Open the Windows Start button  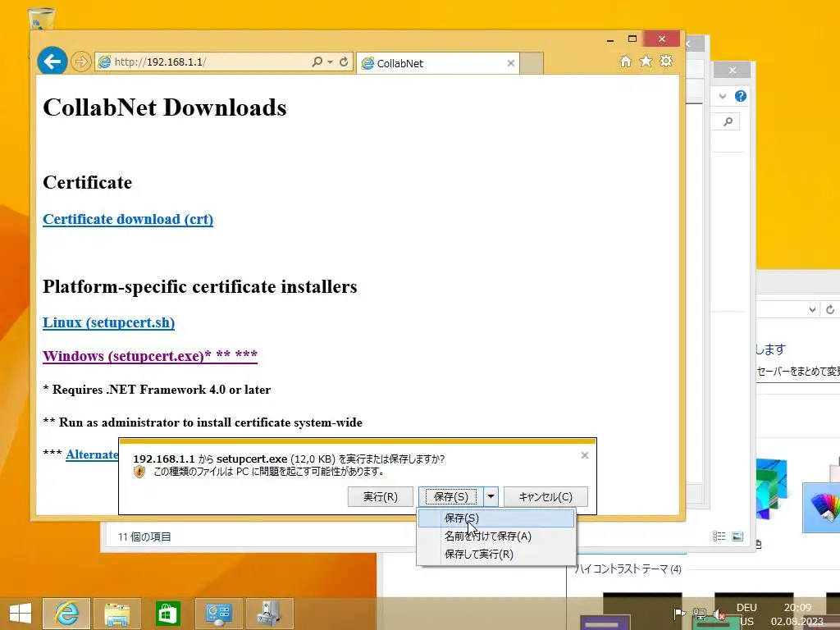tap(21, 614)
